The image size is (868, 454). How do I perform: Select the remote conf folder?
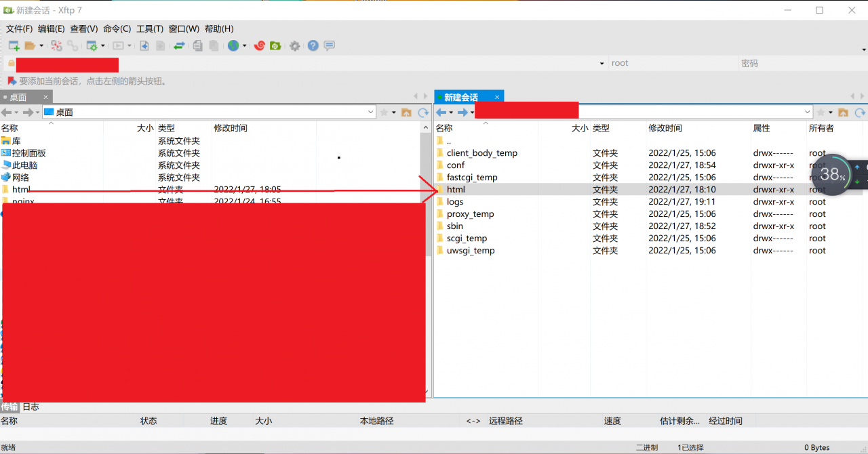pos(456,165)
